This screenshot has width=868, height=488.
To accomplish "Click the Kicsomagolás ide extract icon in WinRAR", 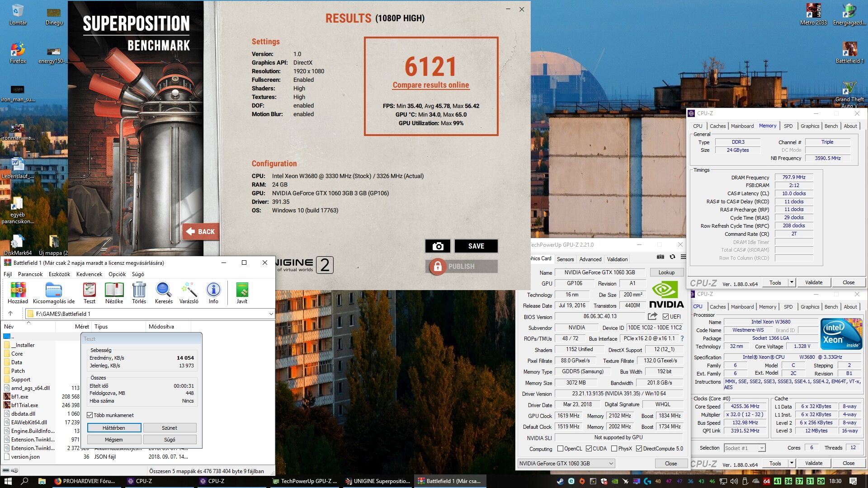I will [54, 293].
